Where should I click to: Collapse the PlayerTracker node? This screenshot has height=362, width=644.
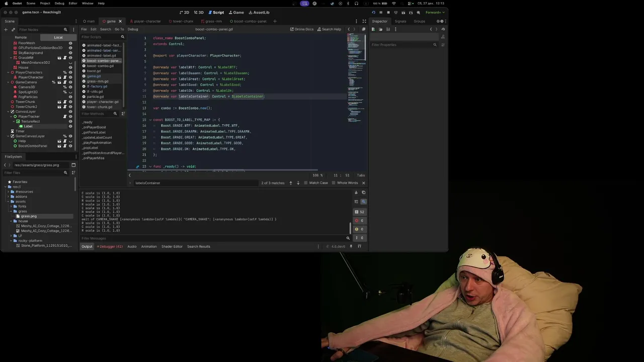[11, 117]
